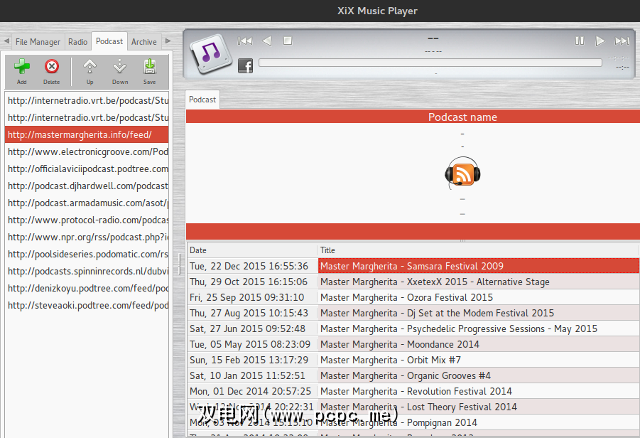Select the Podcast tab above the podcast name
This screenshot has height=438, width=640.
coord(202,100)
